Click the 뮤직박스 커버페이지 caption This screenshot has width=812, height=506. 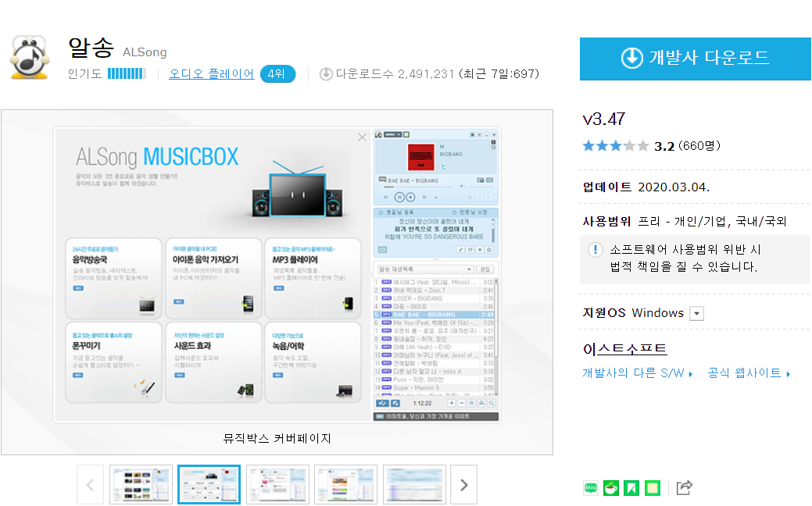pos(277,438)
